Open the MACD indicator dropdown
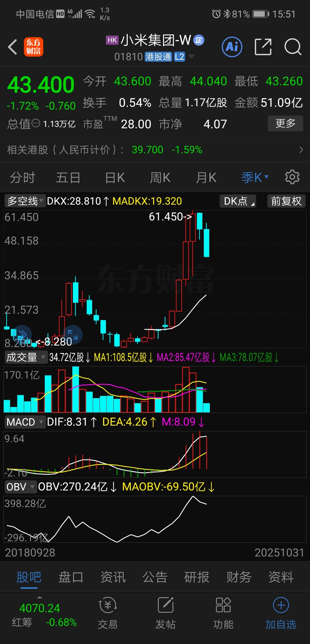Image resolution: width=310 pixels, height=644 pixels. click(x=25, y=422)
